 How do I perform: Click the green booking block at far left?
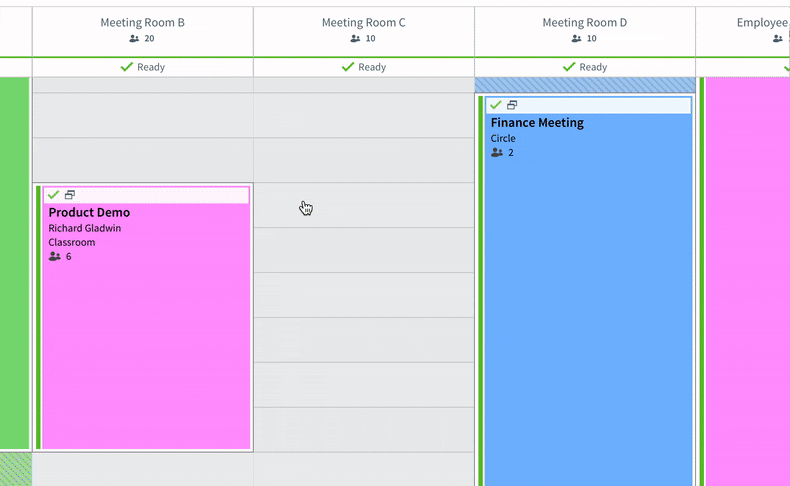tap(15, 263)
